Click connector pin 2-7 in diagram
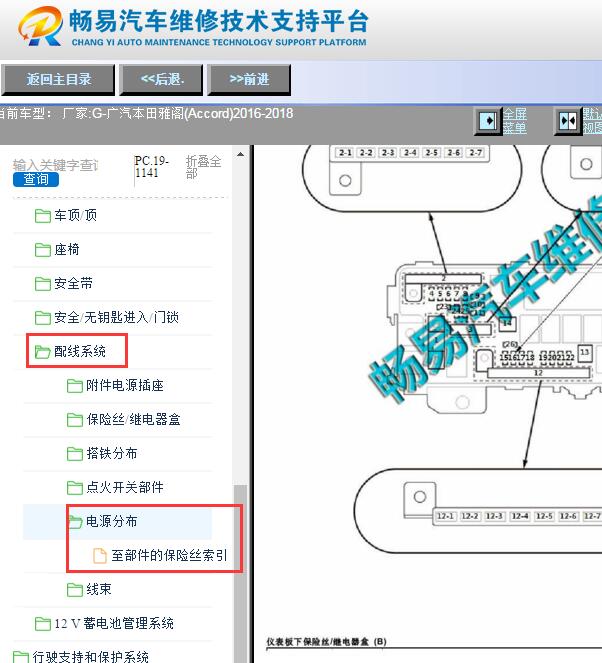This screenshot has width=602, height=663. (476, 153)
